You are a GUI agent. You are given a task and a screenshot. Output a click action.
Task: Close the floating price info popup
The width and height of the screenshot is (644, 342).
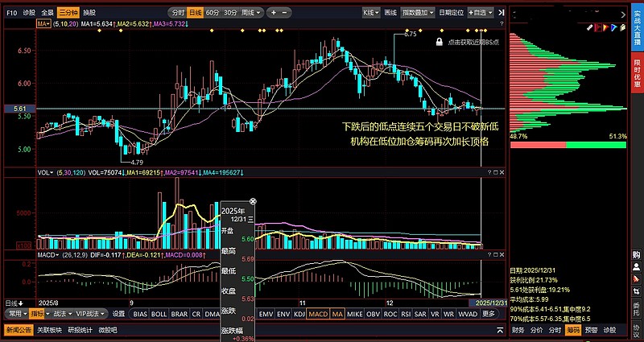[x=253, y=202]
